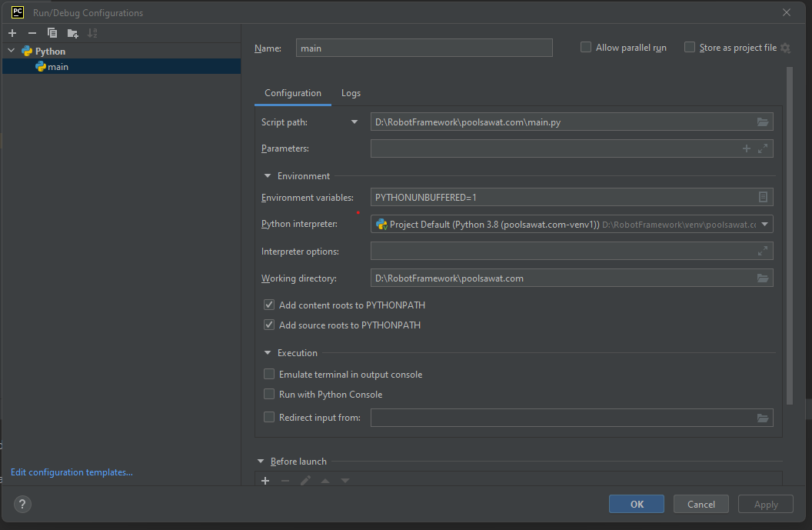Expand the Parameters field editor
The width and height of the screenshot is (812, 530).
coord(763,148)
